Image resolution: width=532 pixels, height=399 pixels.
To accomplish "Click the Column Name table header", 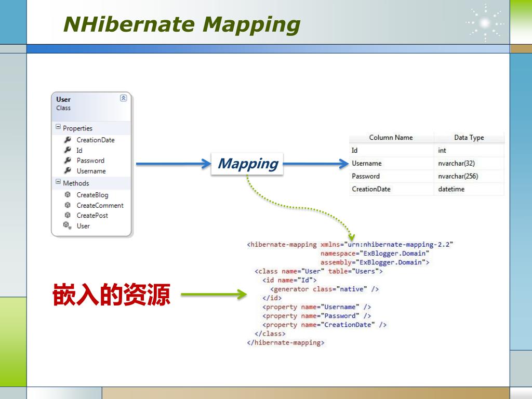I will [x=391, y=137].
